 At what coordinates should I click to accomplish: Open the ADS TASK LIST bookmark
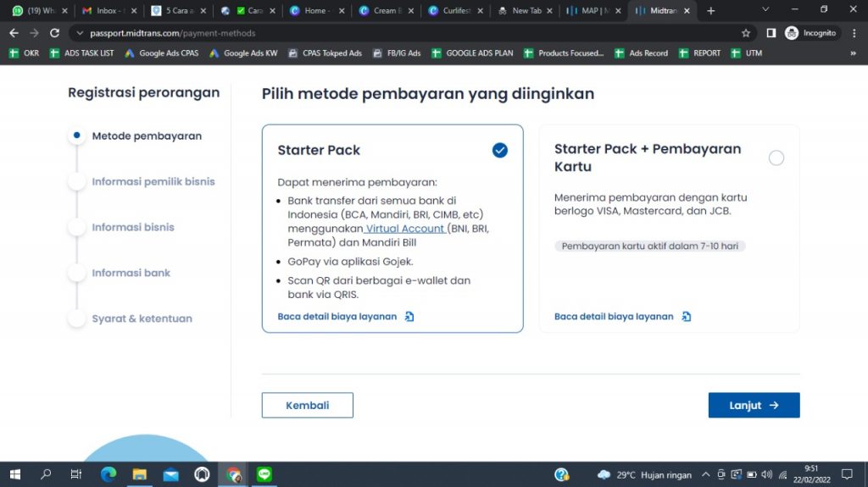tap(81, 53)
